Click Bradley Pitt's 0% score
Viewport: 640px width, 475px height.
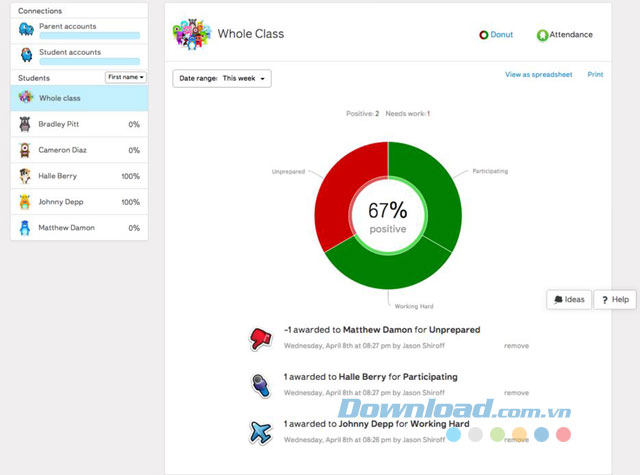(x=134, y=124)
